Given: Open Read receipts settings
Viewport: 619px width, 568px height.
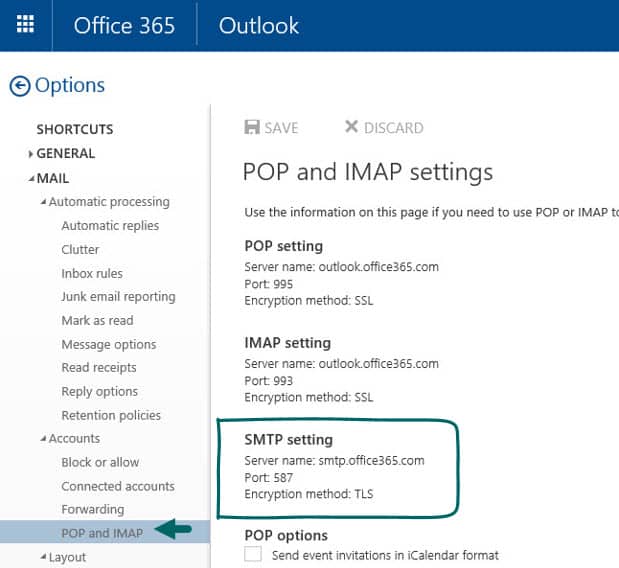Looking at the screenshot, I should (99, 368).
